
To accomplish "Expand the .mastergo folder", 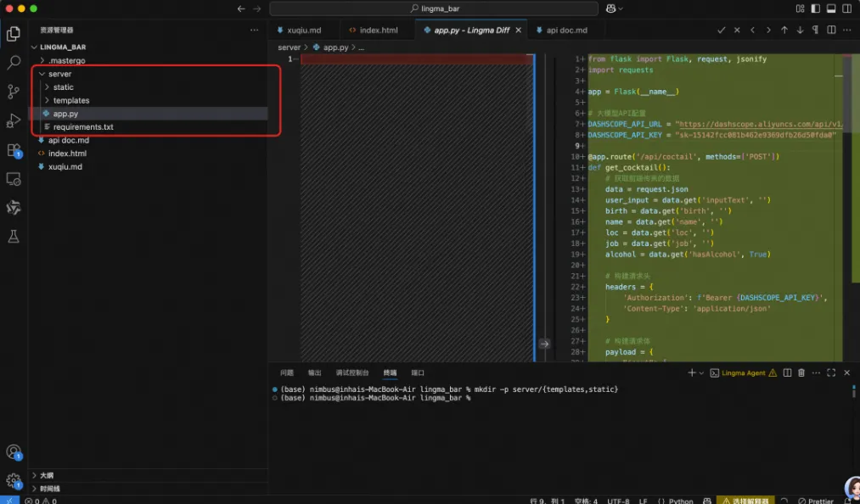I will (66, 61).
